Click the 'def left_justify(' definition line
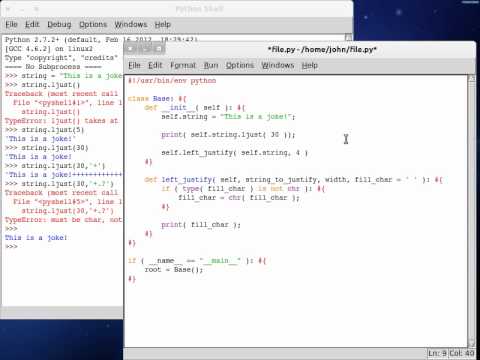Image resolution: width=480 pixels, height=360 pixels. click(293, 180)
